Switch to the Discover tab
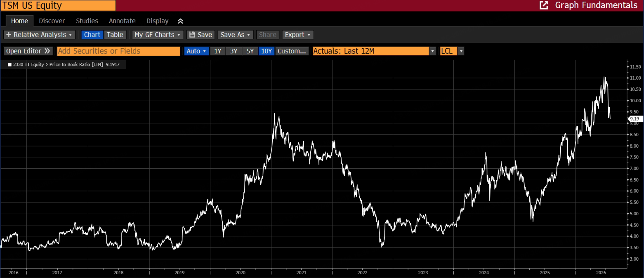Screen dimensions: 644x278 pos(52,21)
